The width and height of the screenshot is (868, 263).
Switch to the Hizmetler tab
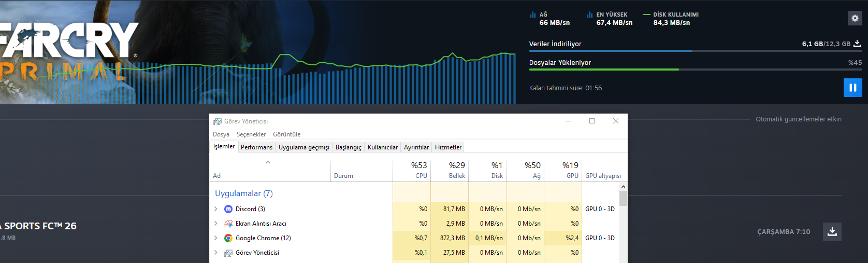point(448,147)
